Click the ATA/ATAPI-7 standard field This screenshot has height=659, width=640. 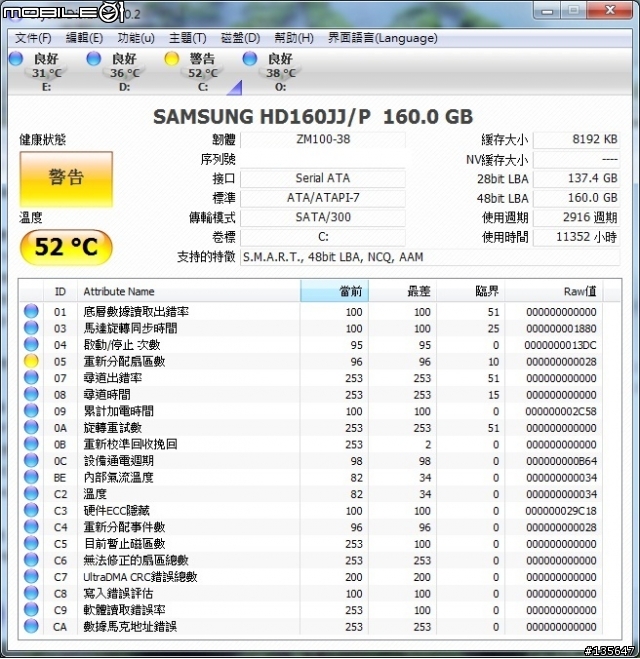(323, 198)
